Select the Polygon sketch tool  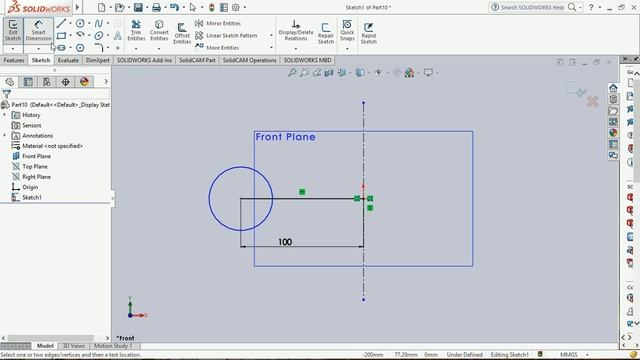click(x=80, y=48)
